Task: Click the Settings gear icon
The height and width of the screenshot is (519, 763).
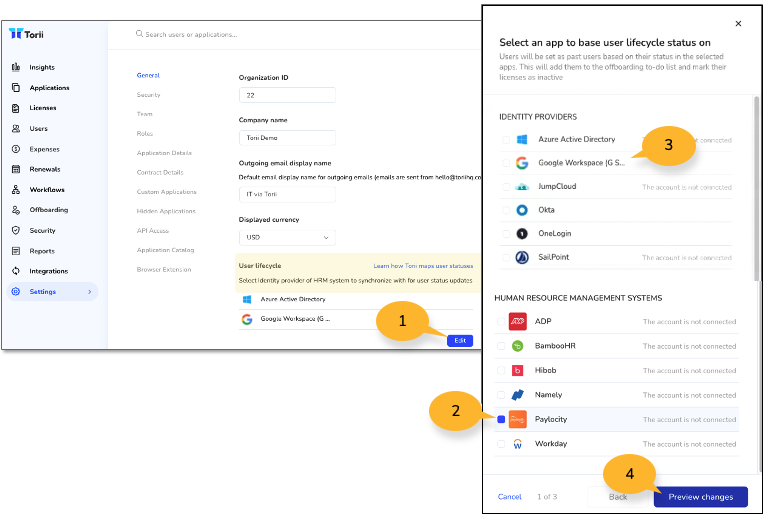Action: [16, 291]
